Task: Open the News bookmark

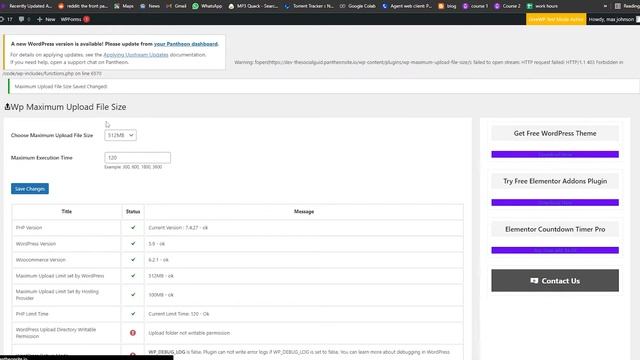Action: coord(150,6)
